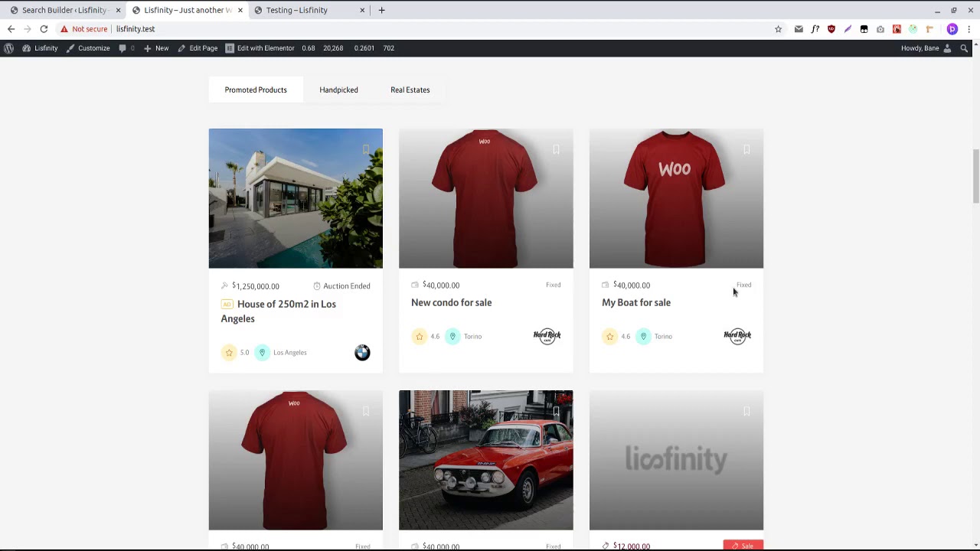Click the admin bar search magnifier icon

pos(964,48)
